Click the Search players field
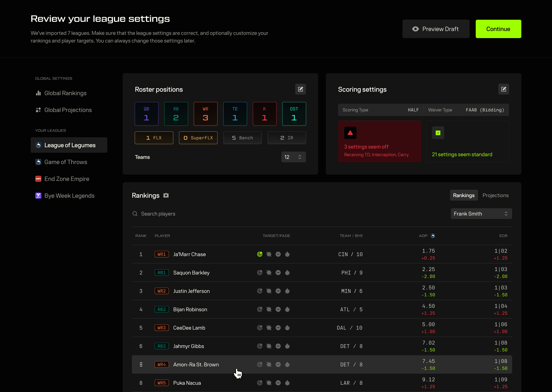 tap(158, 214)
